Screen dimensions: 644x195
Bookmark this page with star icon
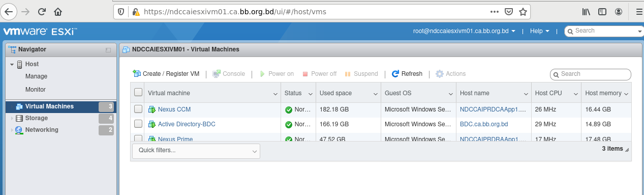pos(523,11)
